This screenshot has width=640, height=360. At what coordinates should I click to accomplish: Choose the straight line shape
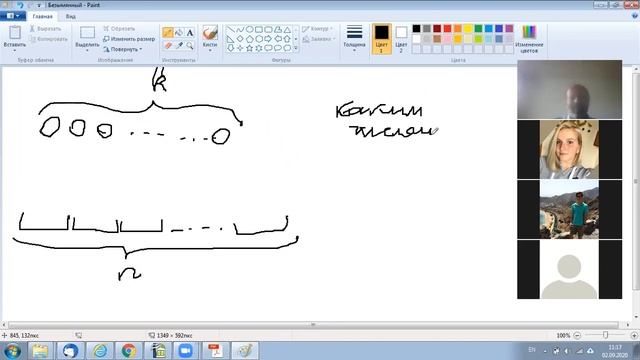231,29
